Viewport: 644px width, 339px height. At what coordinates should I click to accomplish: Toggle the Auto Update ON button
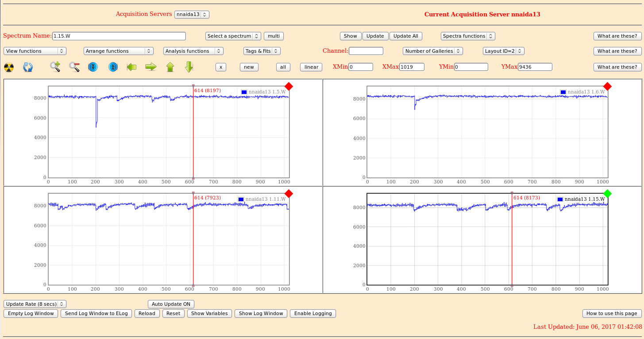tap(171, 304)
